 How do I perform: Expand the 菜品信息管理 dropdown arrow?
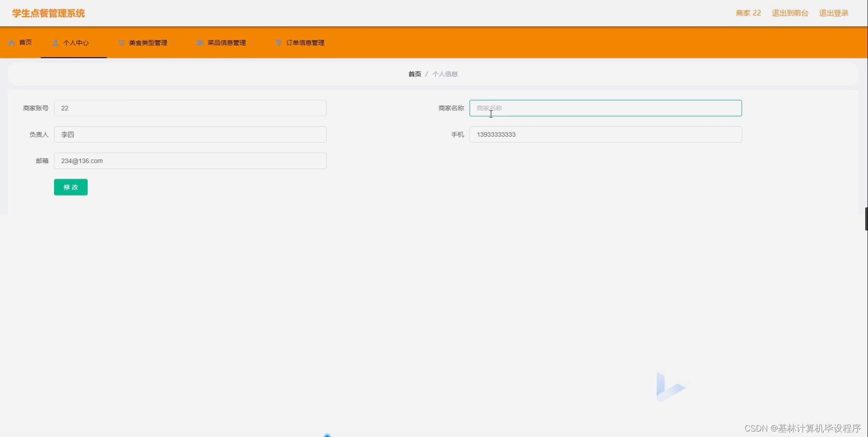pyautogui.click(x=252, y=42)
